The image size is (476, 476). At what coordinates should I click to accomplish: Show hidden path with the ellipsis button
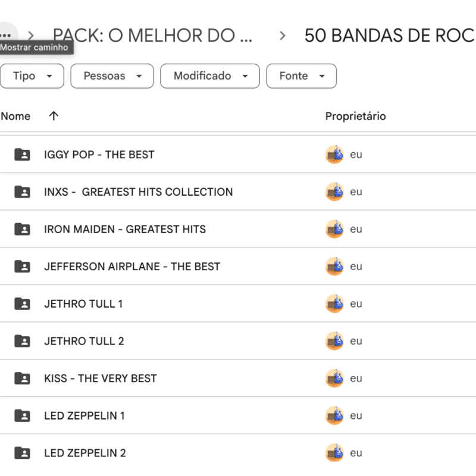coord(6,35)
